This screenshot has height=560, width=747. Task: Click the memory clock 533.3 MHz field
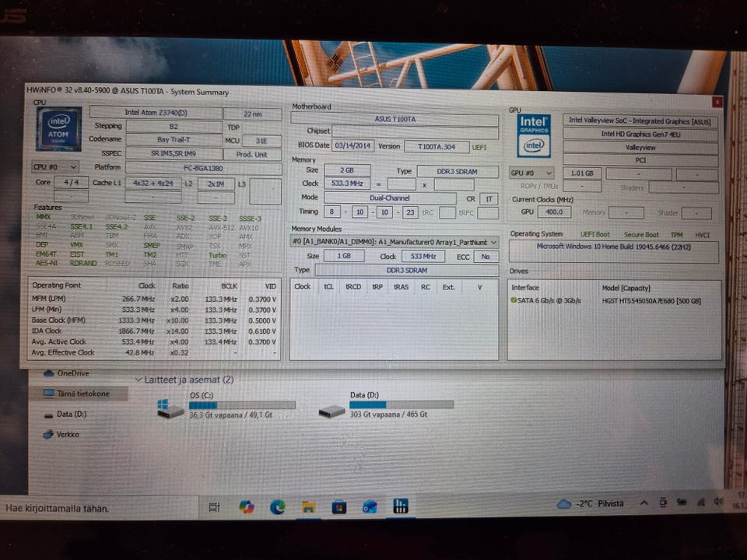pyautogui.click(x=347, y=184)
